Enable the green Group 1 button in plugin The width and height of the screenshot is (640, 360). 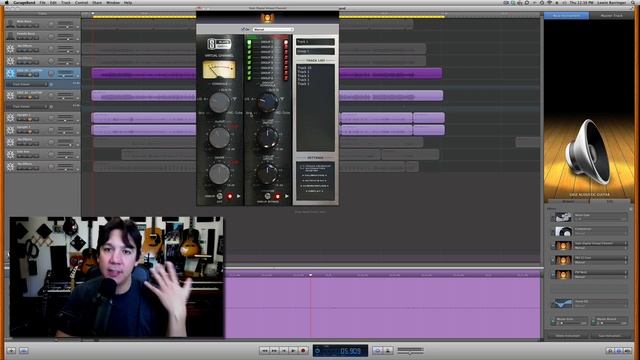tap(249, 42)
